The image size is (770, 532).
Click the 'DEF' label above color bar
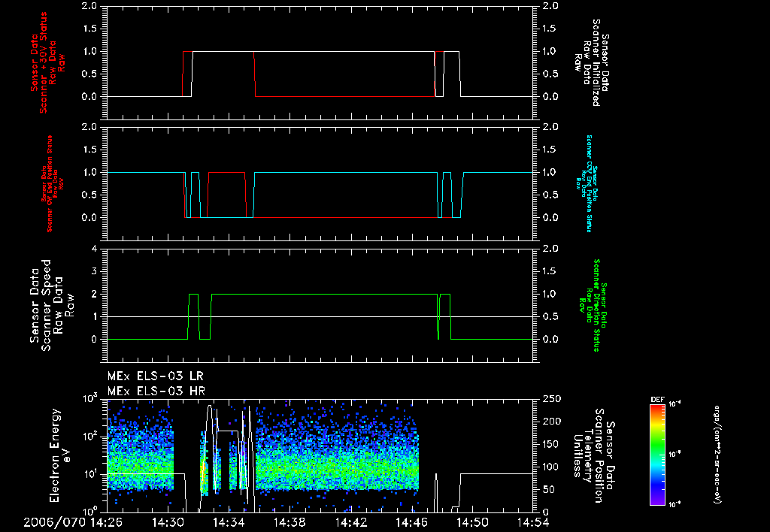657,400
